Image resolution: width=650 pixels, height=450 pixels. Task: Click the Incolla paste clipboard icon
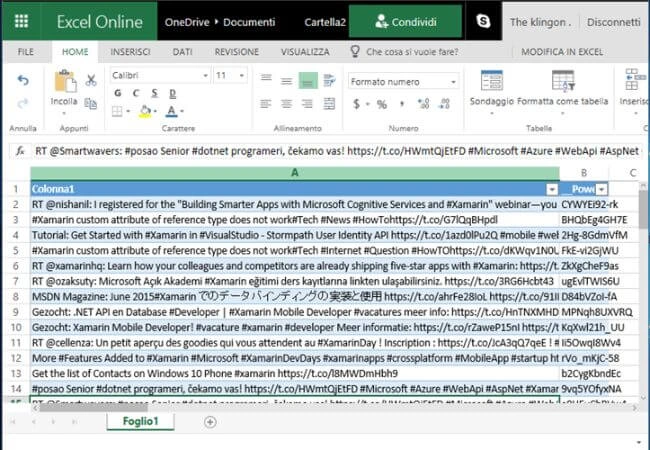(65, 80)
